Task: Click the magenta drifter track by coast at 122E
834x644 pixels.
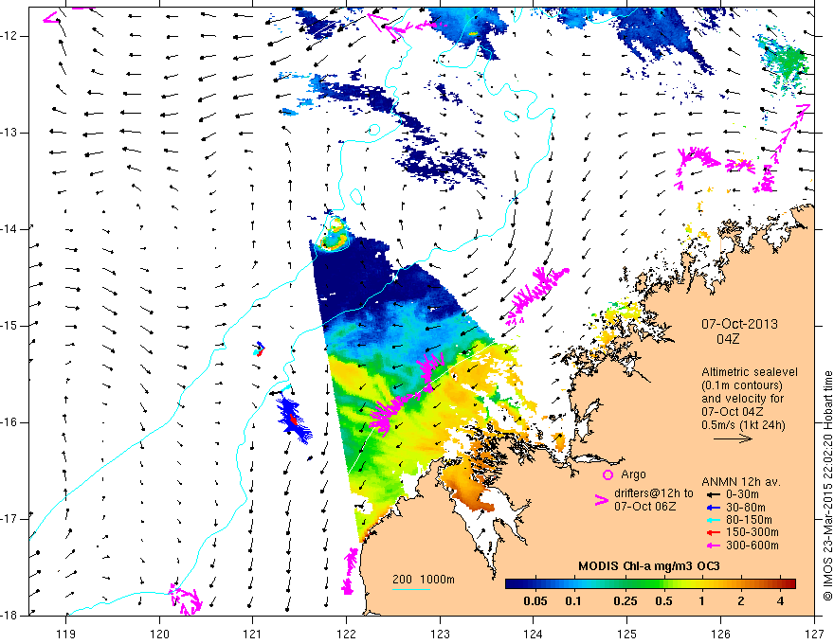Action: tap(349, 571)
